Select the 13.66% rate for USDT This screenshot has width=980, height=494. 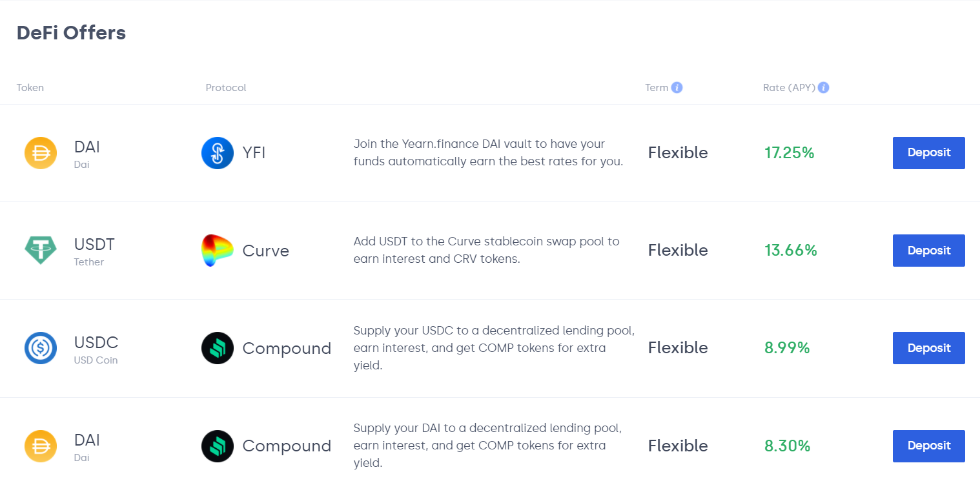coord(791,251)
